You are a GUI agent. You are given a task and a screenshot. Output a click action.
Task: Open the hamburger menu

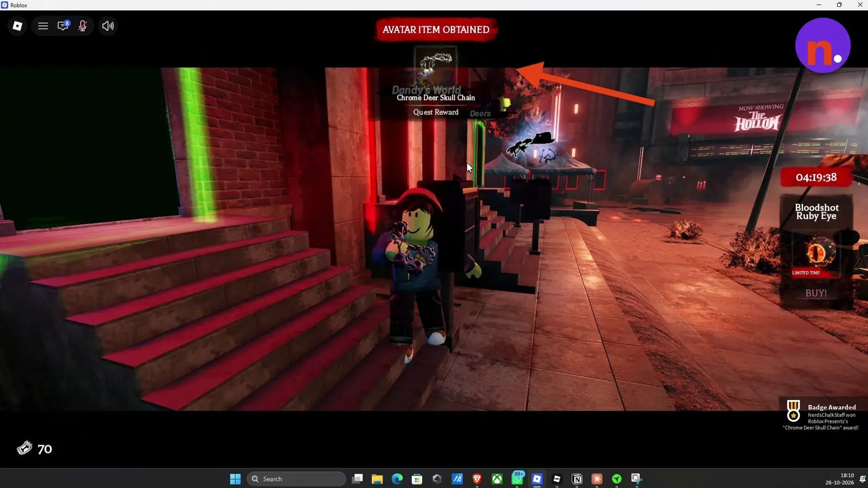43,26
